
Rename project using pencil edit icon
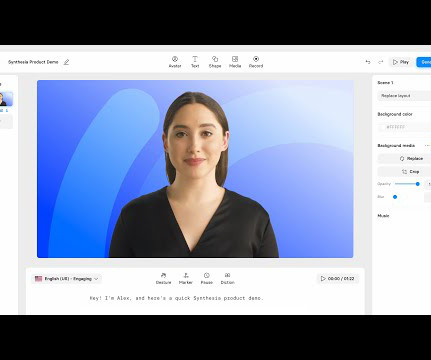66,62
